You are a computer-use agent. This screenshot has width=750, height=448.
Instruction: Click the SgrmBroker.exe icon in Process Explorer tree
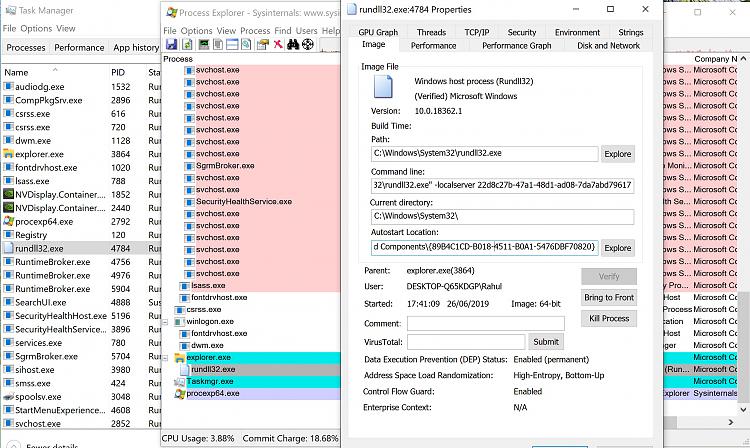coord(189,166)
